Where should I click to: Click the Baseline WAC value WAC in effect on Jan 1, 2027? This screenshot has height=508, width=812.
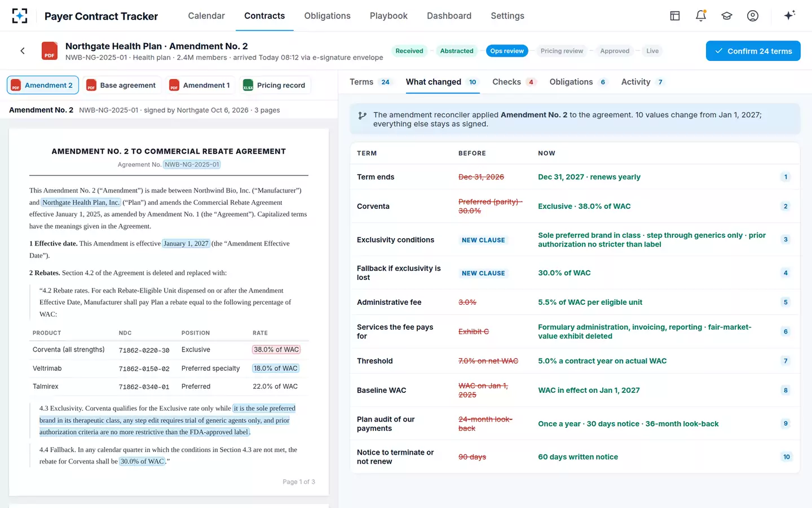[589, 390]
